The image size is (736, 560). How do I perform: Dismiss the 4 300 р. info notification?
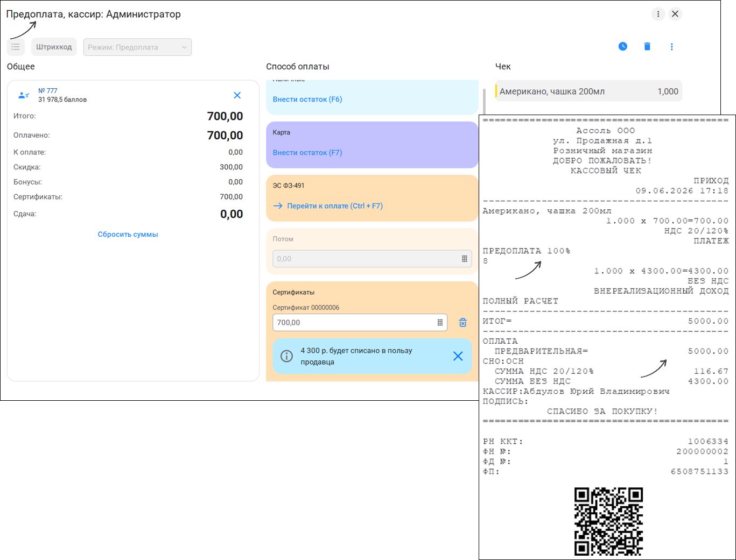pyautogui.click(x=458, y=356)
